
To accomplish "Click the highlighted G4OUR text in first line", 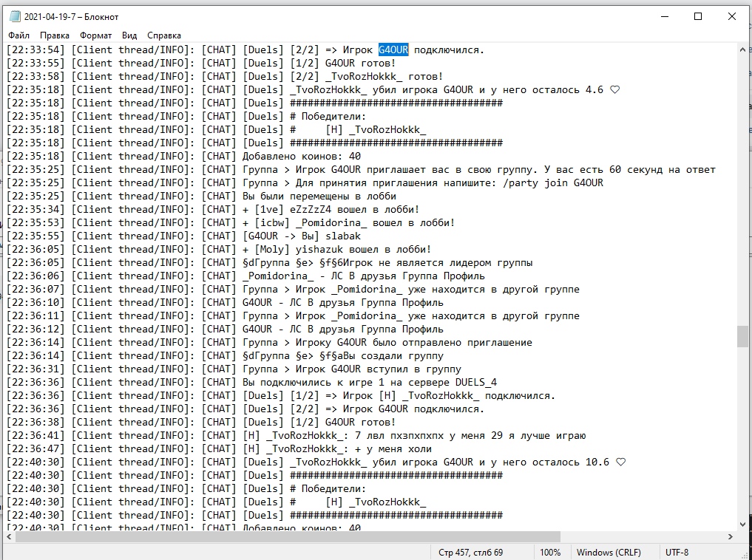I will click(x=393, y=49).
